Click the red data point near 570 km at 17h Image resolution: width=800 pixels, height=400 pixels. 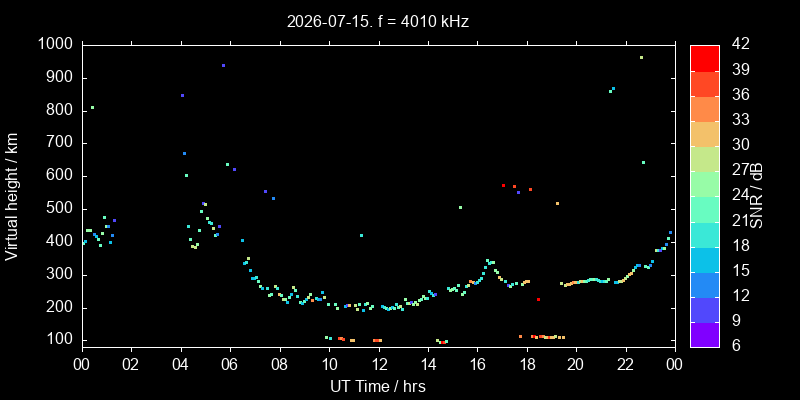pyautogui.click(x=503, y=186)
